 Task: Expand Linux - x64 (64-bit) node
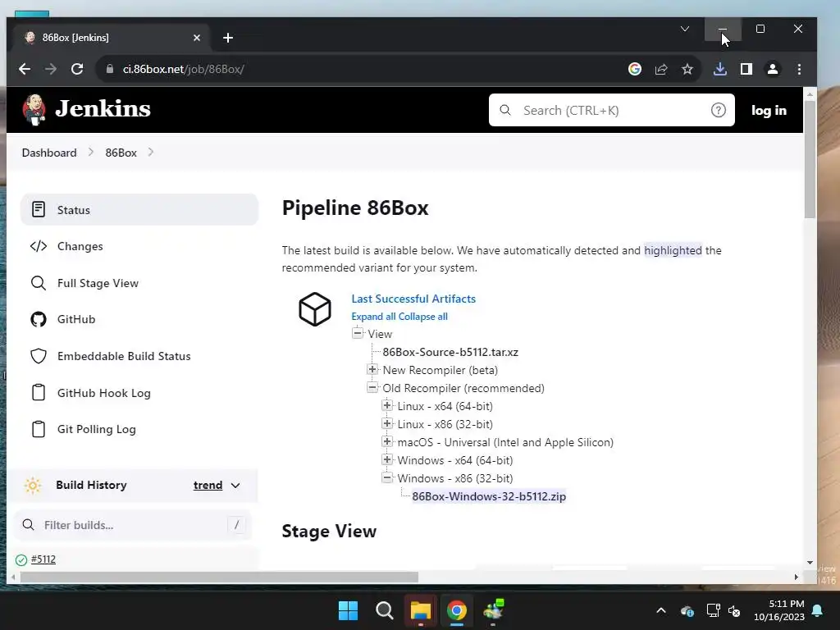pyautogui.click(x=387, y=405)
